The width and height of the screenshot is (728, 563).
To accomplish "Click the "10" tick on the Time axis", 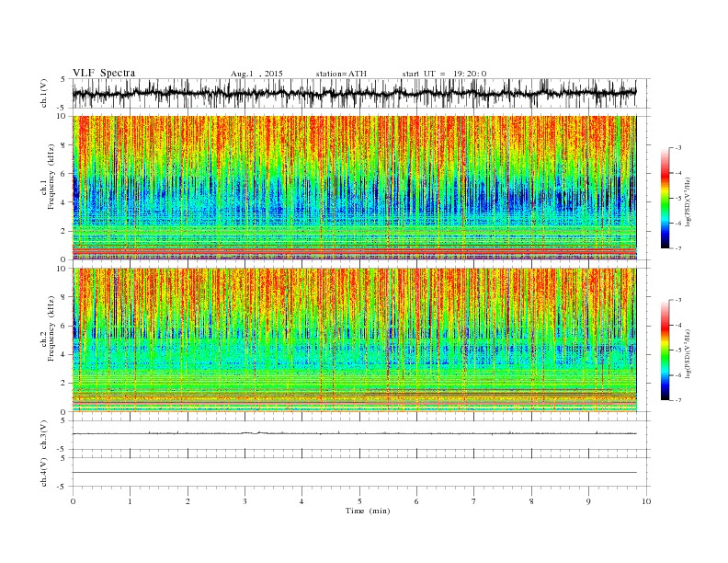I will click(646, 501).
